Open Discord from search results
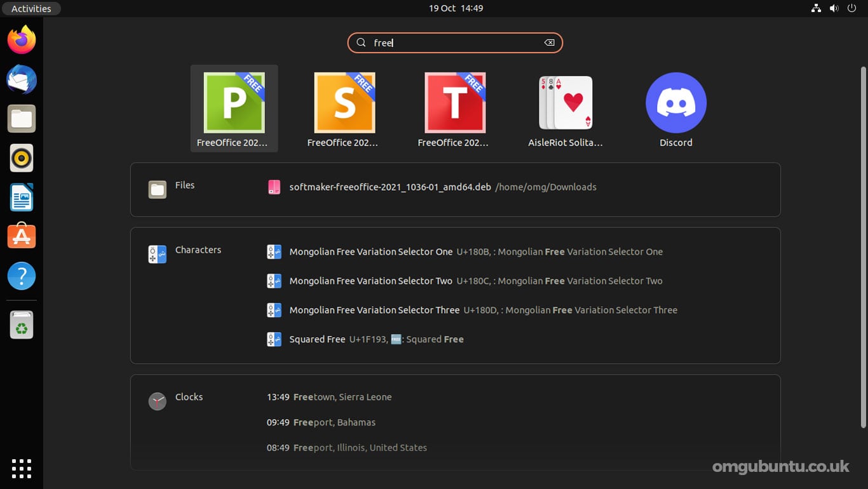This screenshot has width=868, height=489. tap(676, 109)
